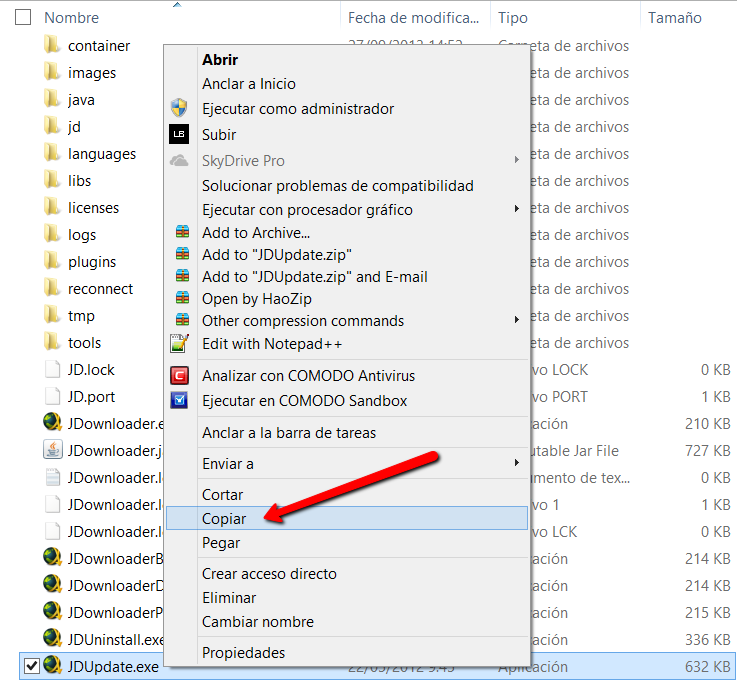Select the JD.port file name
Screen dimensions: 737x681
91,397
